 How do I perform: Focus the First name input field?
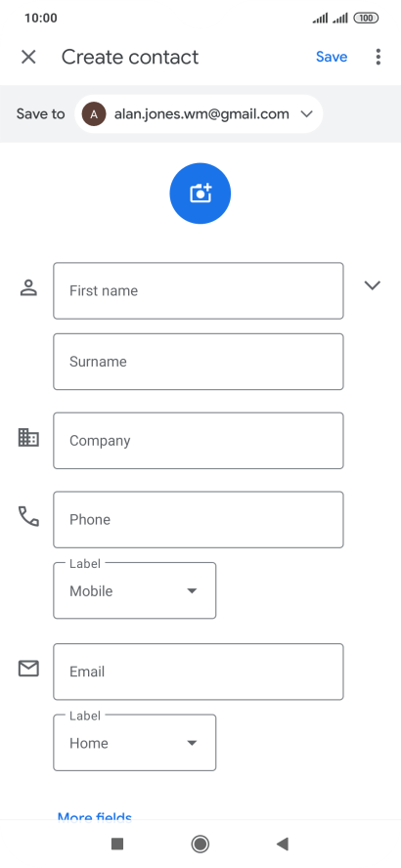point(199,290)
